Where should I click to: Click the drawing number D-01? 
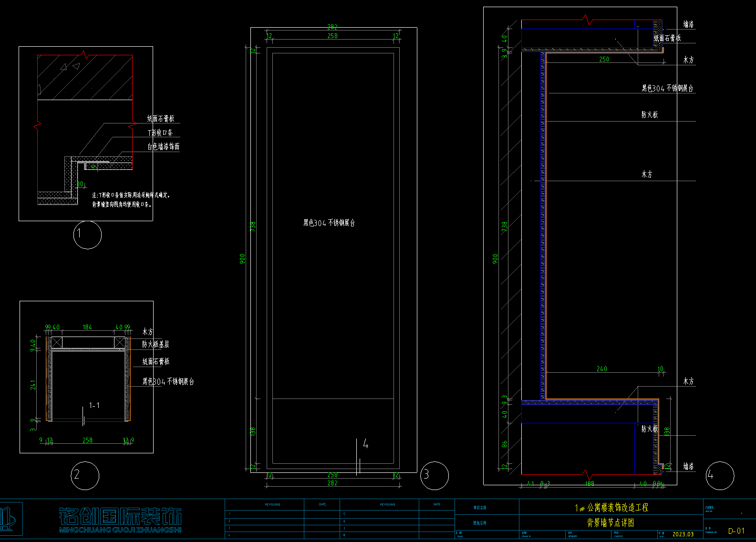click(736, 531)
